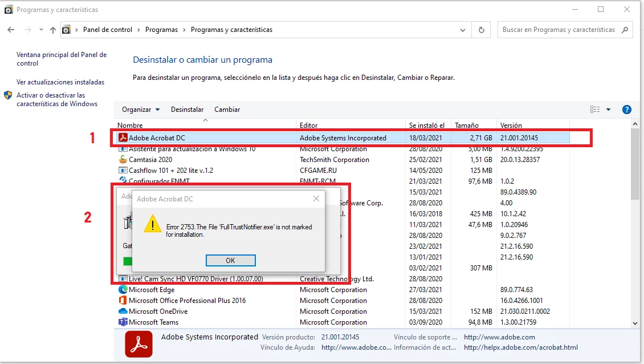Open the Organizar dropdown menu
The width and height of the screenshot is (644, 364).
[x=140, y=110]
